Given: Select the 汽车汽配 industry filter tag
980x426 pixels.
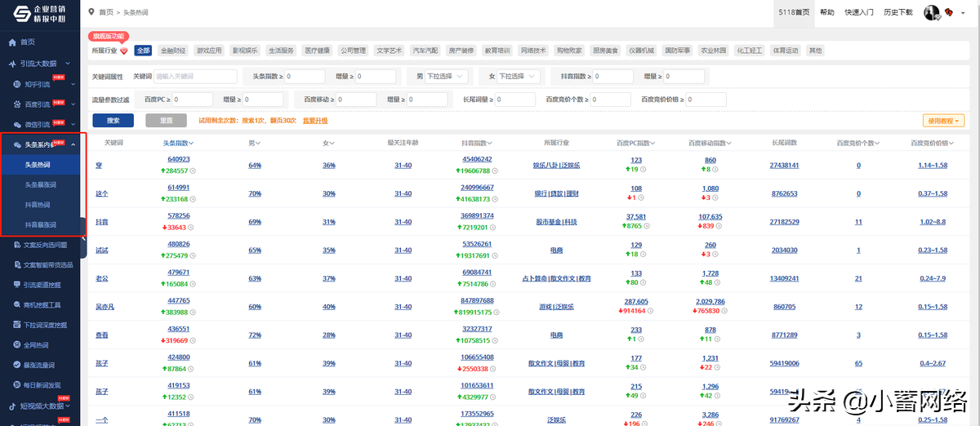Looking at the screenshot, I should (425, 51).
